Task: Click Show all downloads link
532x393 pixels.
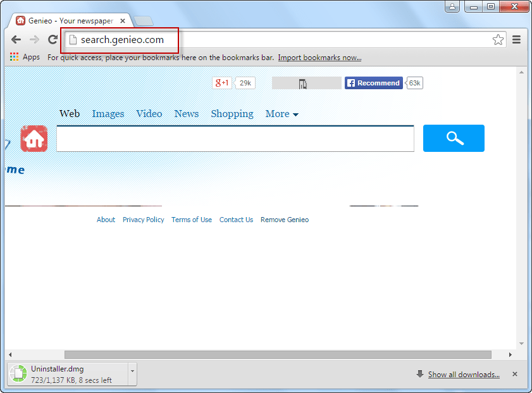Action: coord(464,375)
